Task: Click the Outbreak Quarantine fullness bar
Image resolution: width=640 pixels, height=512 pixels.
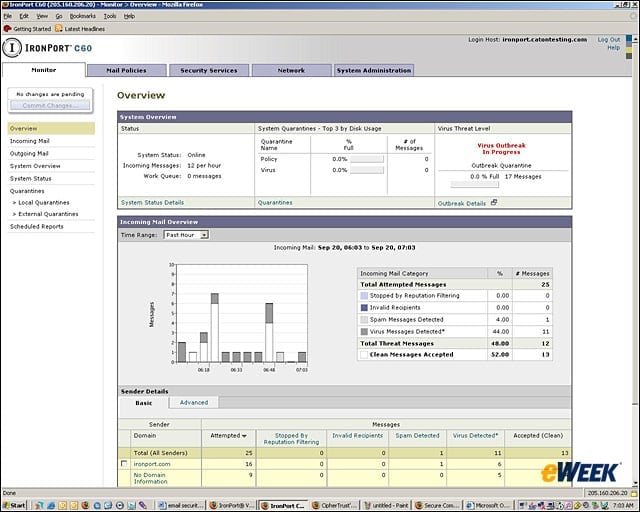Action: (474, 185)
